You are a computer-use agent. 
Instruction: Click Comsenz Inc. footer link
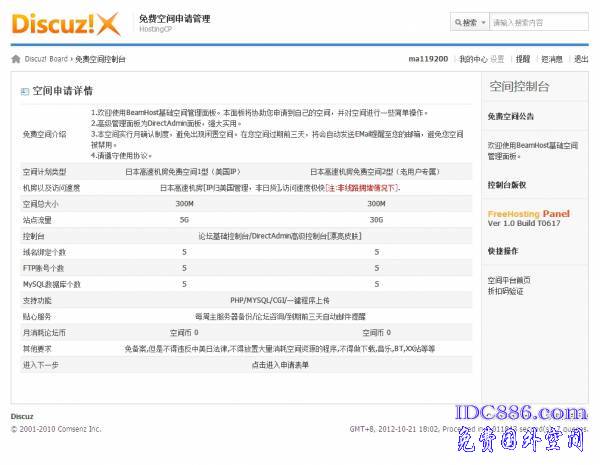(x=79, y=428)
